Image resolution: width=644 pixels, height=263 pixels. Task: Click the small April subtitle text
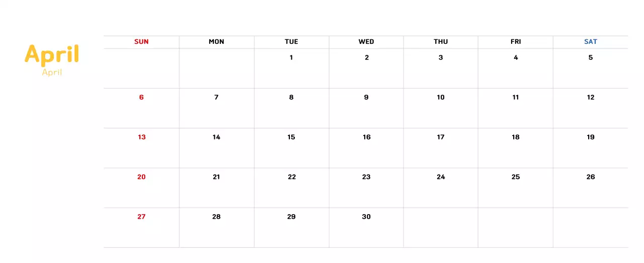[52, 73]
